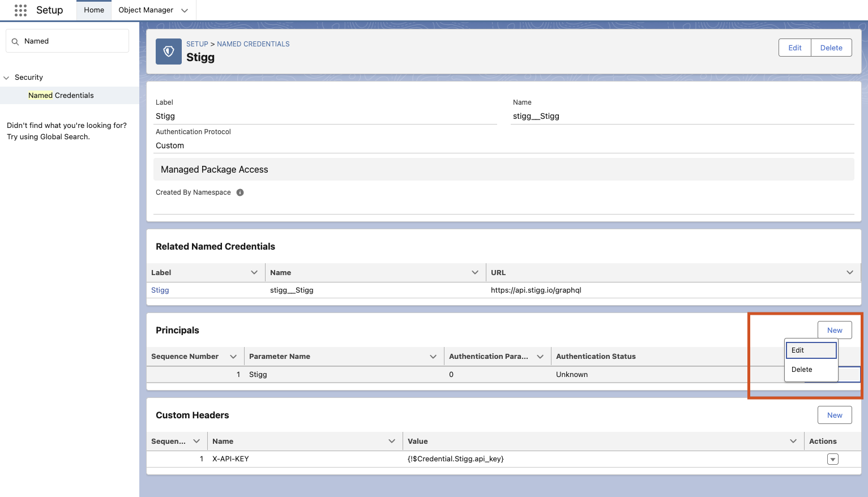Switch to the Object Manager tab
The image size is (868, 497).
pyautogui.click(x=146, y=10)
